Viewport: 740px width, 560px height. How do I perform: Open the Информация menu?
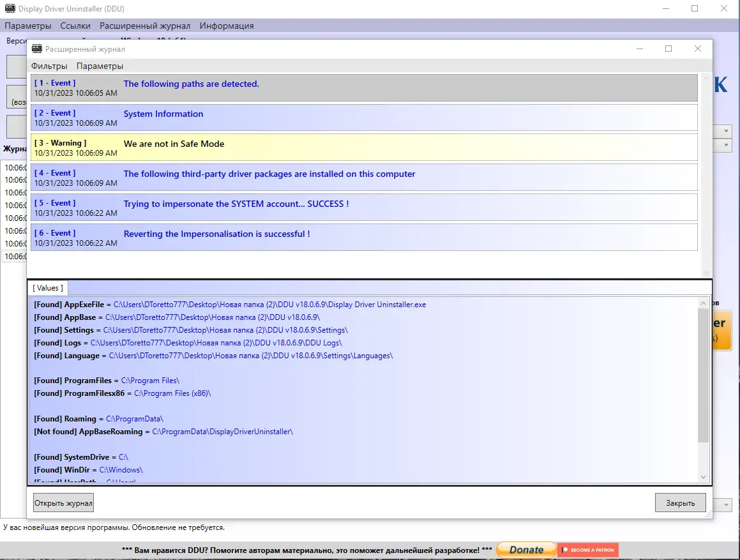pos(227,26)
